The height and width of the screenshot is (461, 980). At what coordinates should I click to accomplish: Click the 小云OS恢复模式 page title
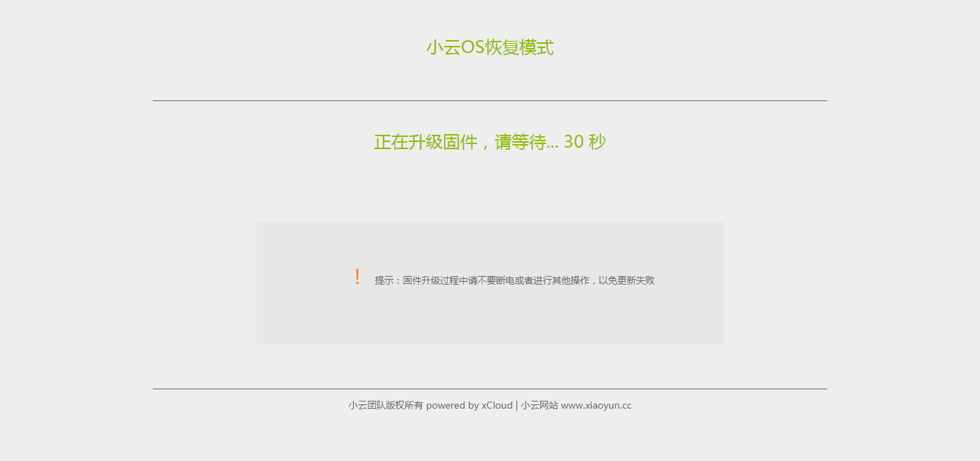click(x=490, y=47)
